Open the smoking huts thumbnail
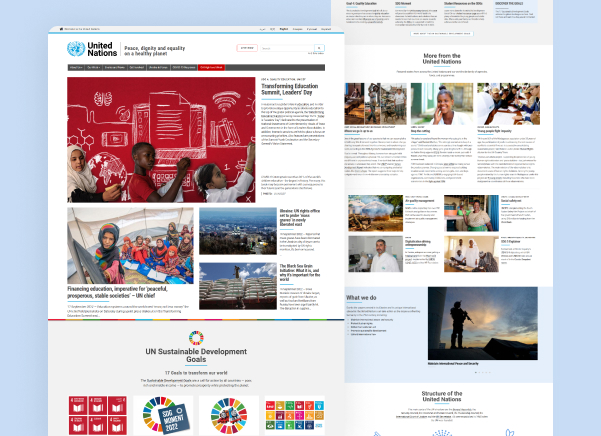The height and width of the screenshot is (436, 601). [375, 213]
